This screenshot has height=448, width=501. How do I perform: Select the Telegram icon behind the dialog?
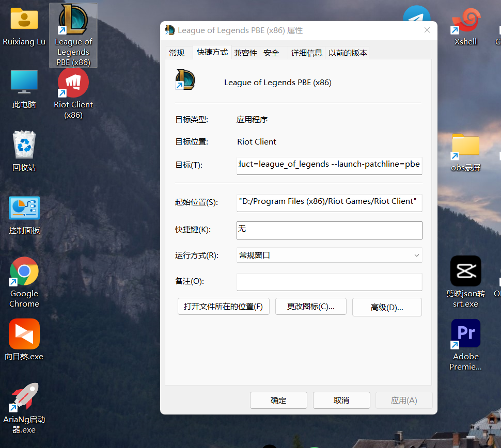[x=417, y=13]
